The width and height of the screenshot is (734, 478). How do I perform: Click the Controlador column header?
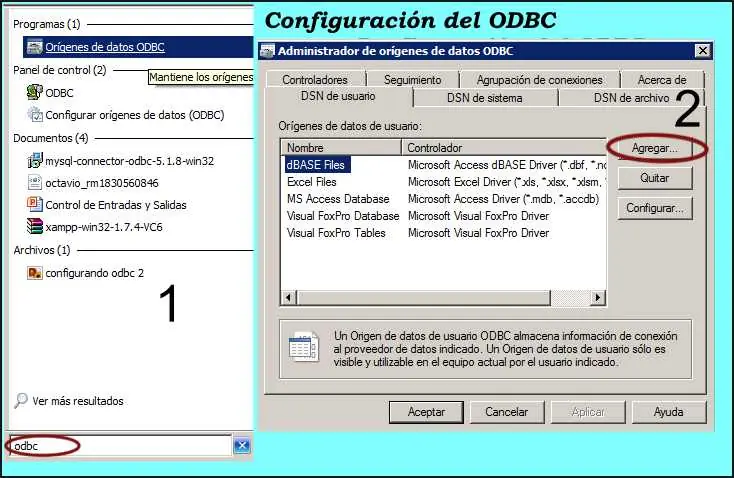504,147
